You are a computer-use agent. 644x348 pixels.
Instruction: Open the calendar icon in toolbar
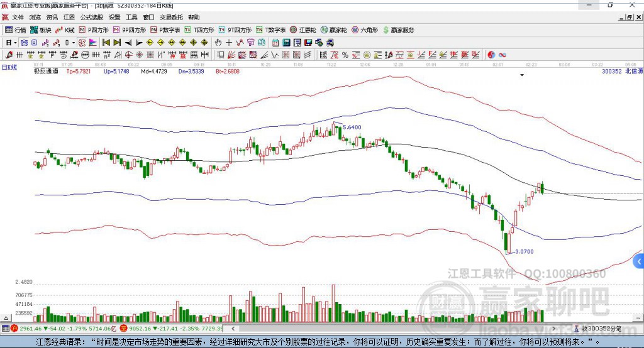pos(275,43)
